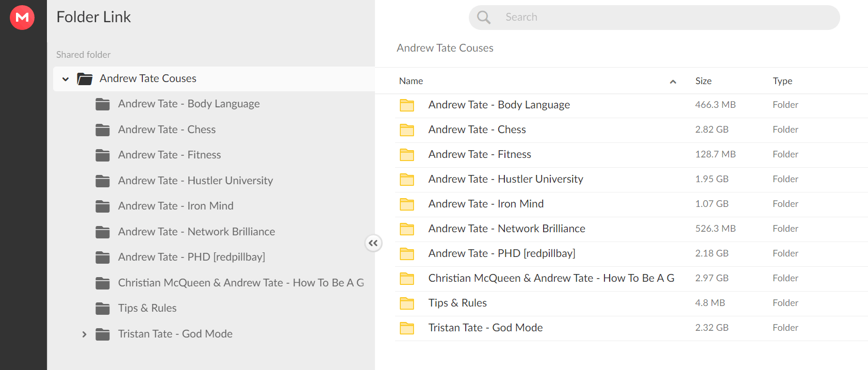Focus the Search input field
Image resolution: width=868 pixels, height=370 pixels.
coord(654,18)
